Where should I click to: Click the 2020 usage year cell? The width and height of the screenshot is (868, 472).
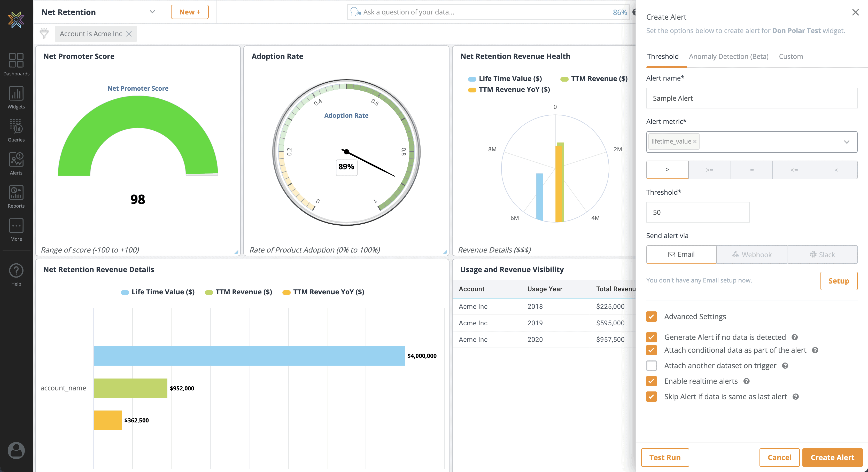535,339
